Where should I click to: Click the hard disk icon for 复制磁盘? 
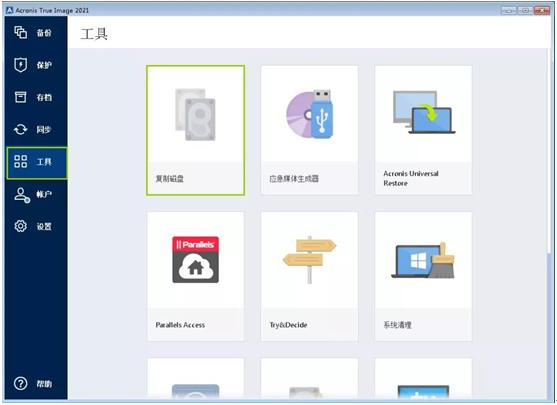[195, 114]
